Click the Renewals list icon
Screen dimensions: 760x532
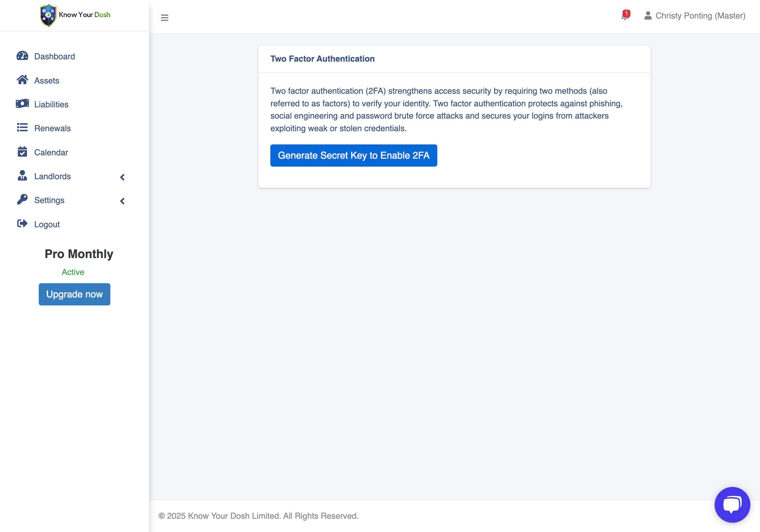coord(22,128)
